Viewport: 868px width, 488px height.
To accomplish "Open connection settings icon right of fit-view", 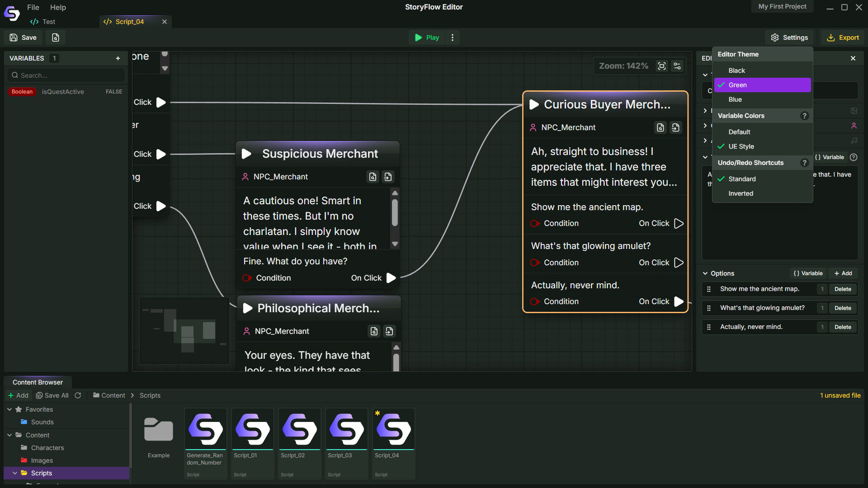I will [x=677, y=66].
